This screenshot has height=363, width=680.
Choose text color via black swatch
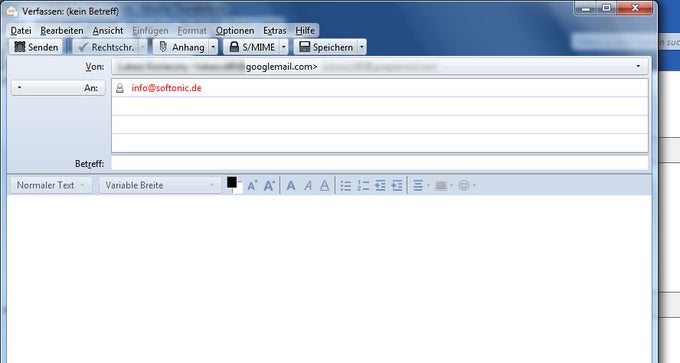point(232,182)
